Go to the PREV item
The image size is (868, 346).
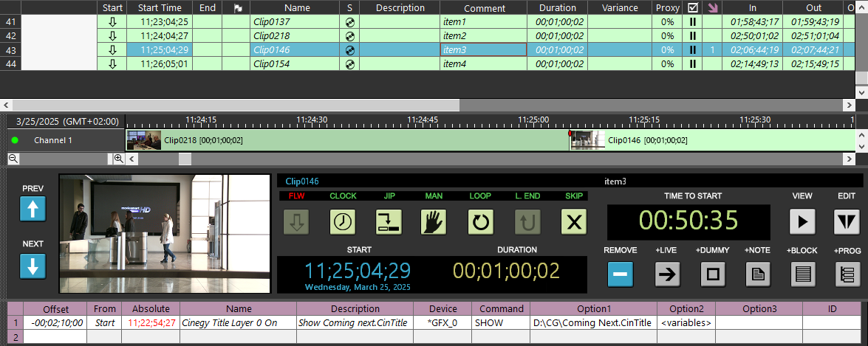33,210
